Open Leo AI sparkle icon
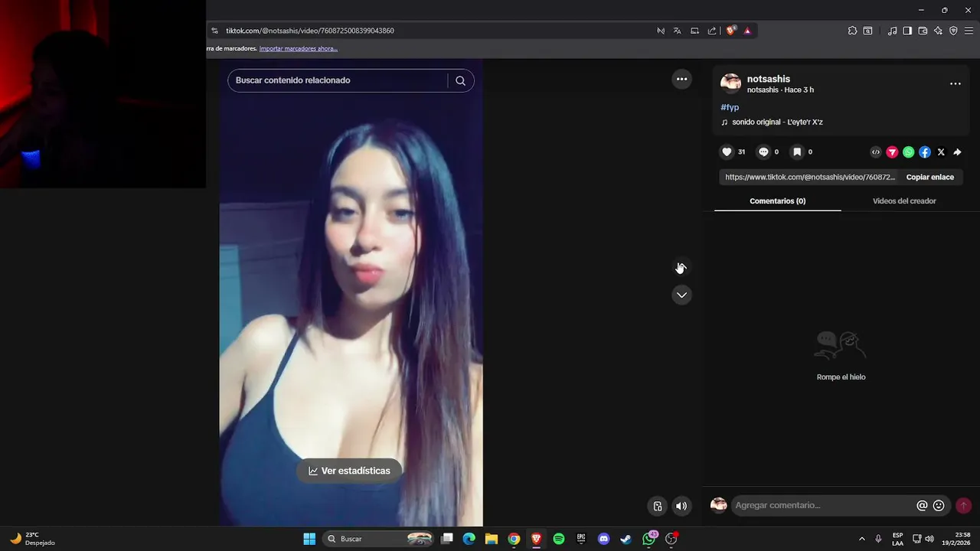Screen dimensions: 980x551 938,31
